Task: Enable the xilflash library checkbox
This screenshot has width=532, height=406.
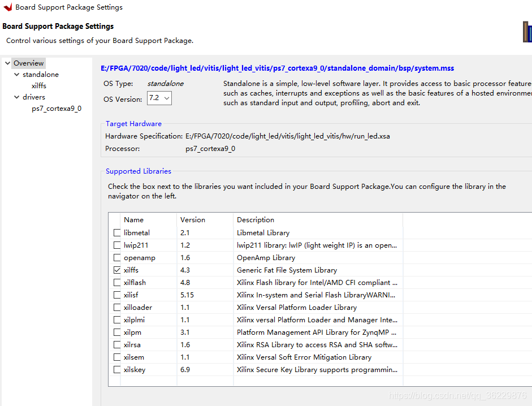Action: 117,282
